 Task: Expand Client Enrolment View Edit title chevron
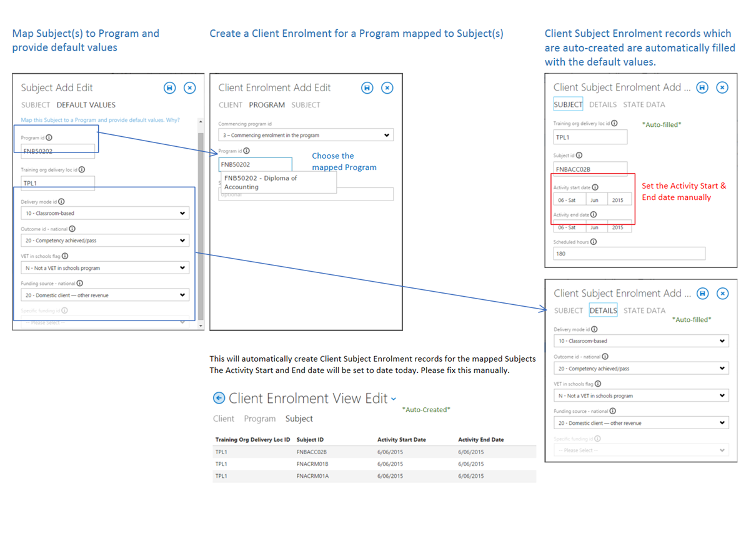point(394,399)
